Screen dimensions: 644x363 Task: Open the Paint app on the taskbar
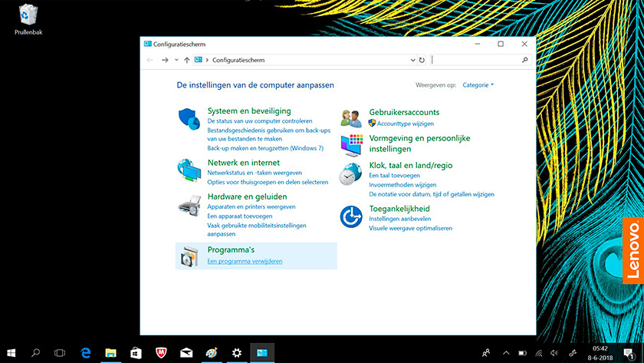click(x=212, y=353)
